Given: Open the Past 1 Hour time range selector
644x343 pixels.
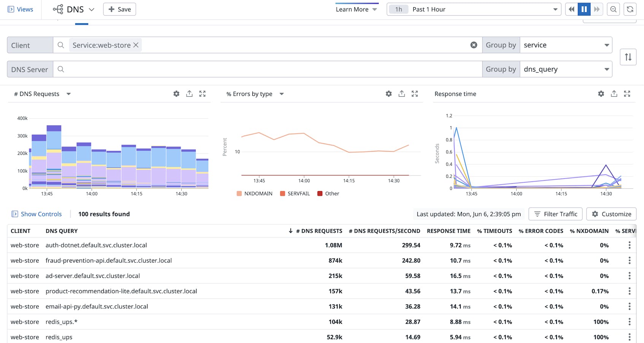Looking at the screenshot, I should 473,9.
